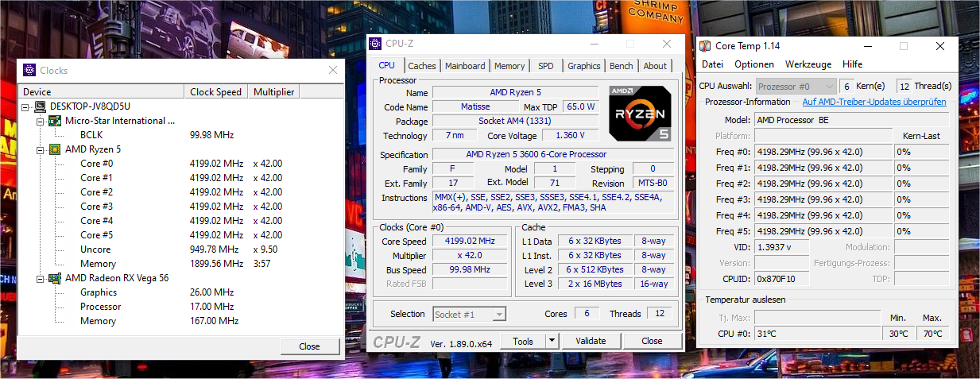This screenshot has width=980, height=379.
Task: Click the Min. temperature 30°C field
Action: pos(898,334)
